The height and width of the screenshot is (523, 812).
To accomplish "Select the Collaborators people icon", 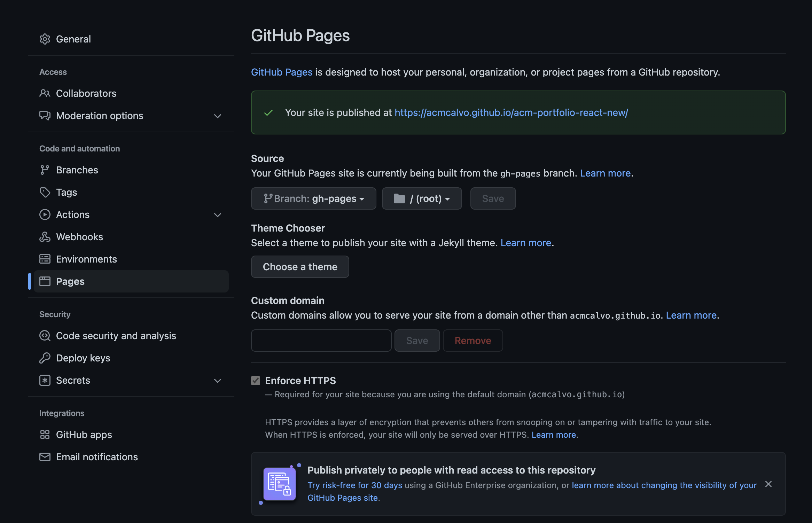I will (45, 93).
